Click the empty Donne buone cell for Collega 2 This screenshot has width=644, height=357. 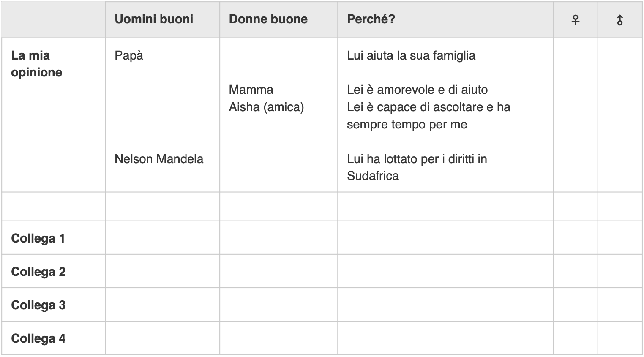point(278,272)
